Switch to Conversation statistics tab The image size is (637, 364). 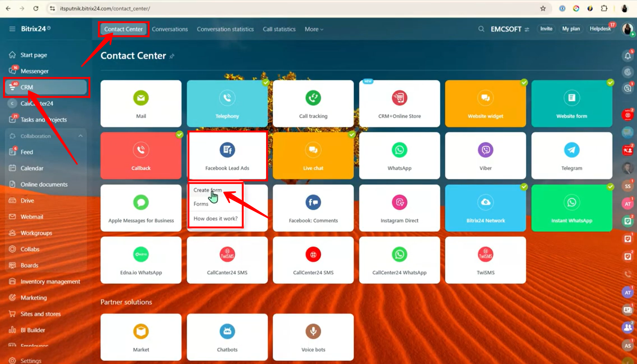[225, 29]
